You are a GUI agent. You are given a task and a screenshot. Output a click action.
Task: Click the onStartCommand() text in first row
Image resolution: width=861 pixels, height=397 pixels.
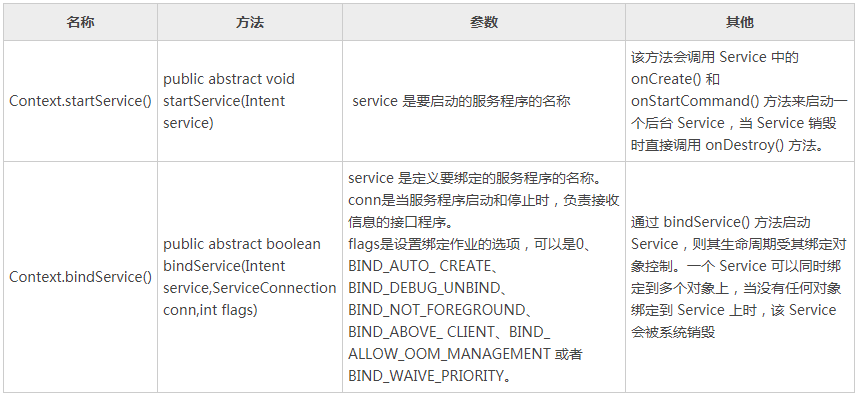point(687,101)
